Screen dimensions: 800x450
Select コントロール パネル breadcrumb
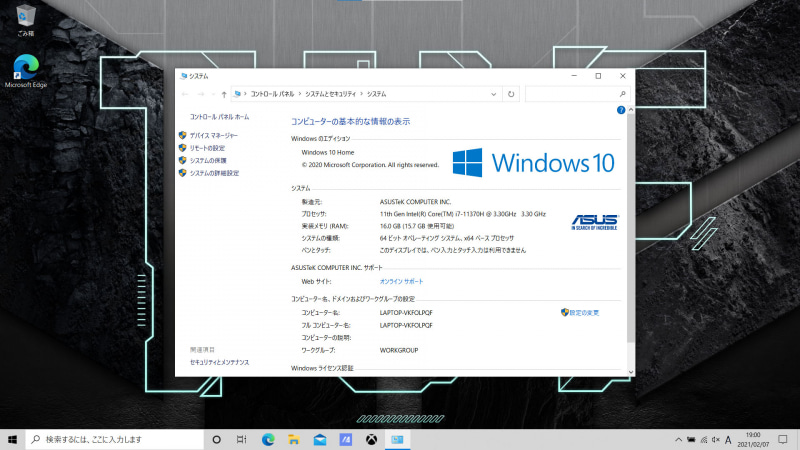point(272,94)
